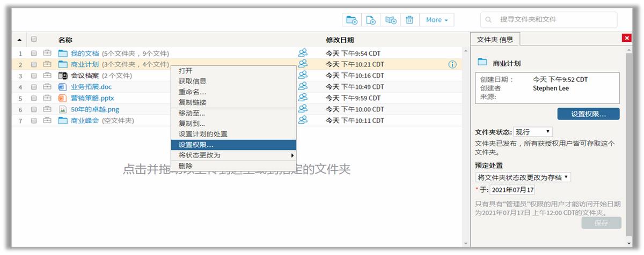
Task: Click the sharing users icon for 商业计划
Action: [303, 64]
